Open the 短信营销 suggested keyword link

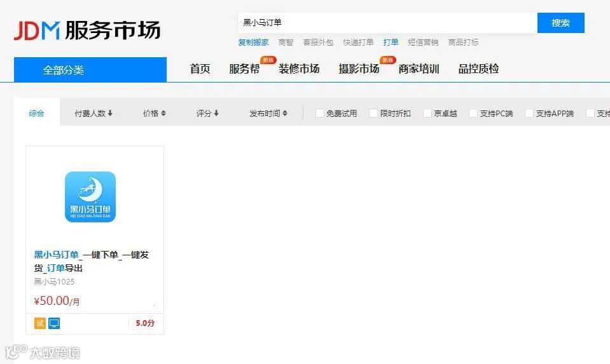[423, 43]
